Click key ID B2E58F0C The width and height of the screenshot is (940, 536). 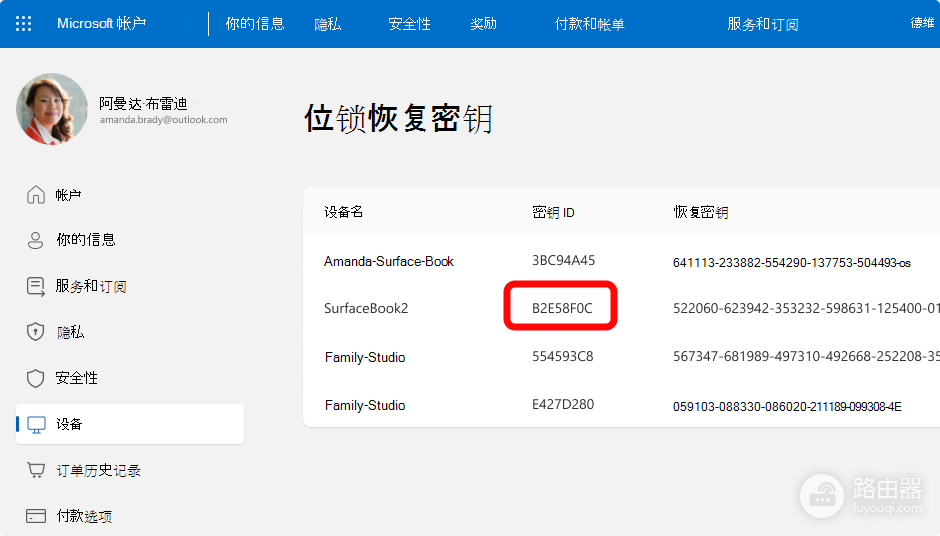(x=562, y=308)
